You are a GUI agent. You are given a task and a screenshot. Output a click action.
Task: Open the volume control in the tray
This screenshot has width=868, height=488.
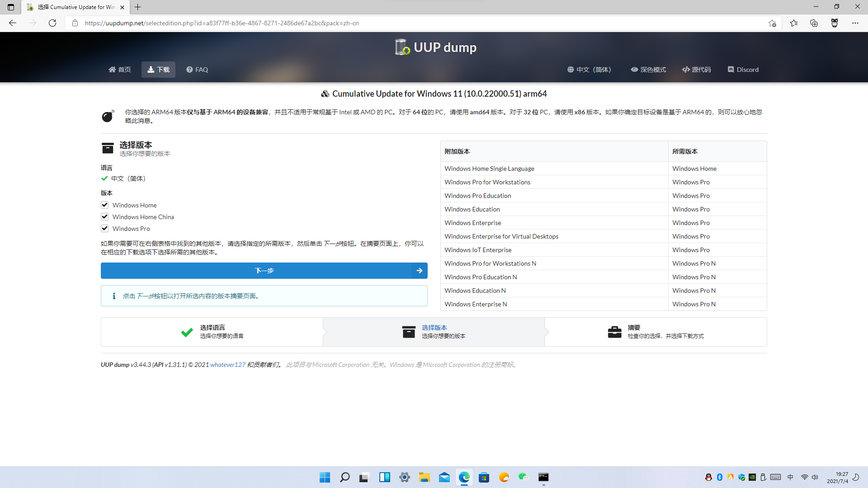tap(815, 477)
